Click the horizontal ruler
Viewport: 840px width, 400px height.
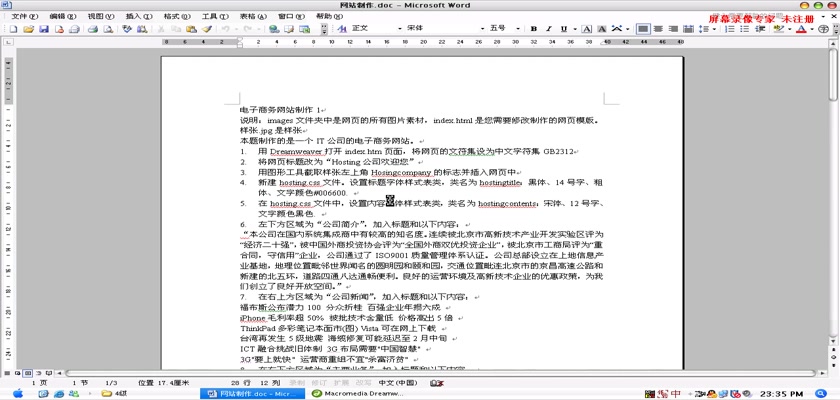pos(423,41)
